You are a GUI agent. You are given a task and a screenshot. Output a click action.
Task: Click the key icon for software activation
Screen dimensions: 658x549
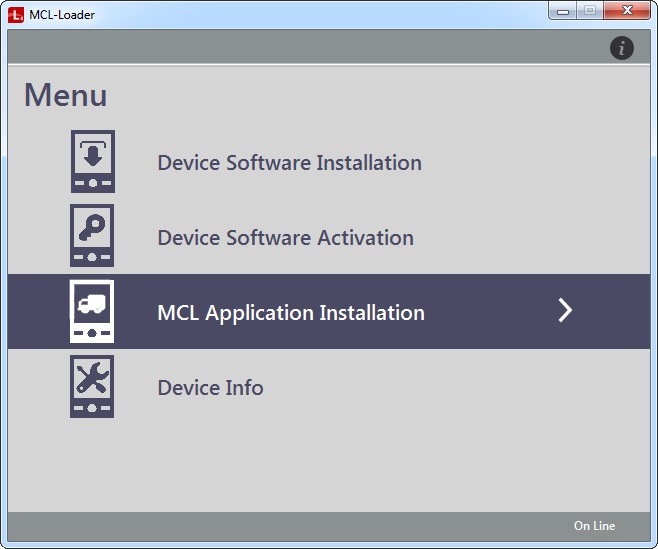[x=92, y=235]
